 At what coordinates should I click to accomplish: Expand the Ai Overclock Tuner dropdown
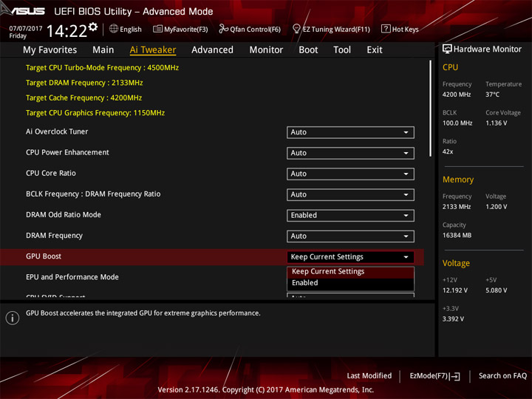point(350,132)
